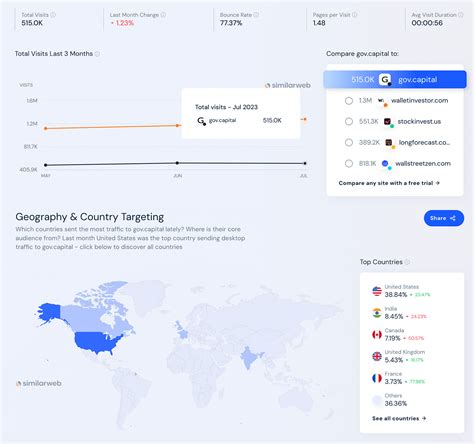
Task: Select the stockinvest.us radio button
Action: point(349,122)
